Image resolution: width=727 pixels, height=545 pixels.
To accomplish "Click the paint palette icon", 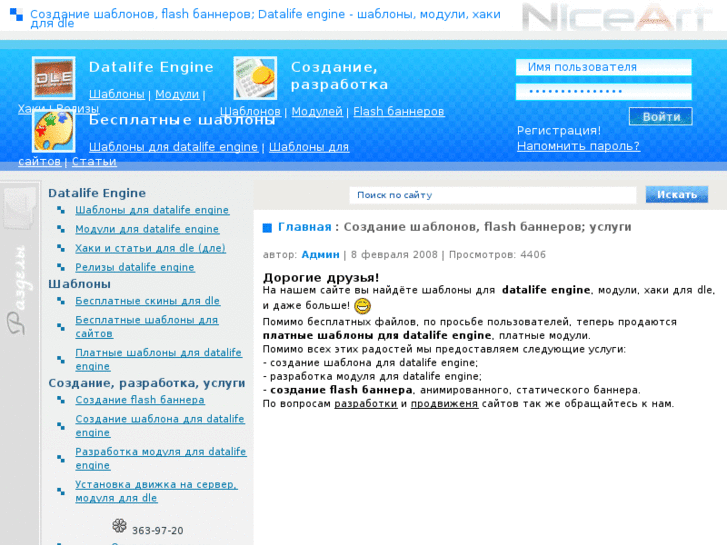I will tap(54, 131).
